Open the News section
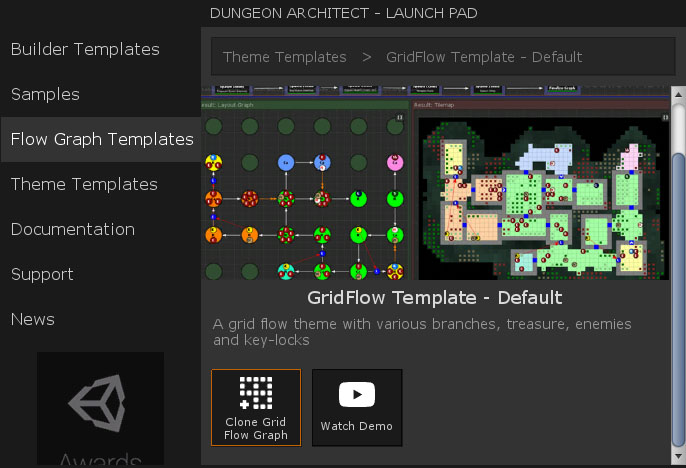The image size is (686, 468). (x=33, y=320)
